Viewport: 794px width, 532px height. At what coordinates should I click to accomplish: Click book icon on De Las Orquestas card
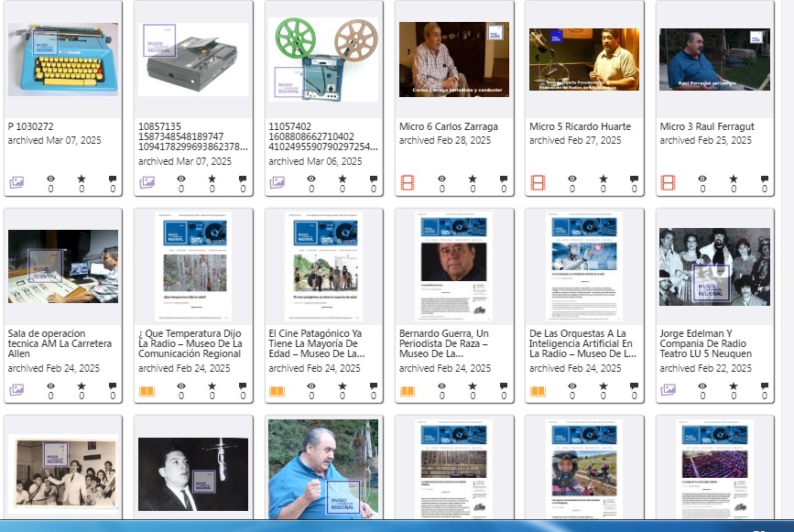(x=538, y=391)
